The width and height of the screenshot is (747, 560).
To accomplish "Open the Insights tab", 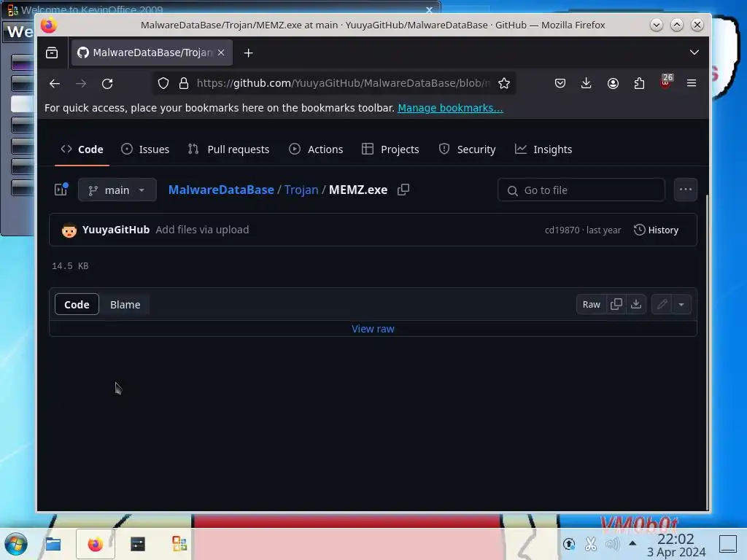I will 543,149.
